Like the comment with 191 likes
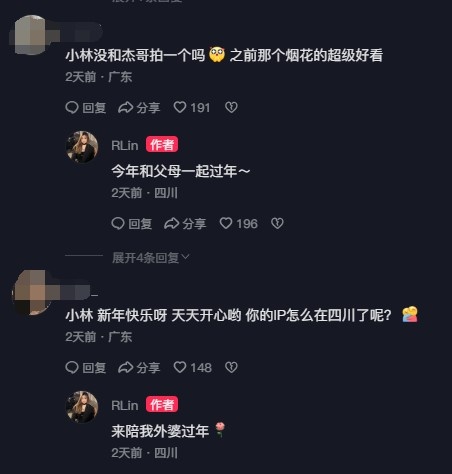The image size is (452, 474). [x=192, y=107]
